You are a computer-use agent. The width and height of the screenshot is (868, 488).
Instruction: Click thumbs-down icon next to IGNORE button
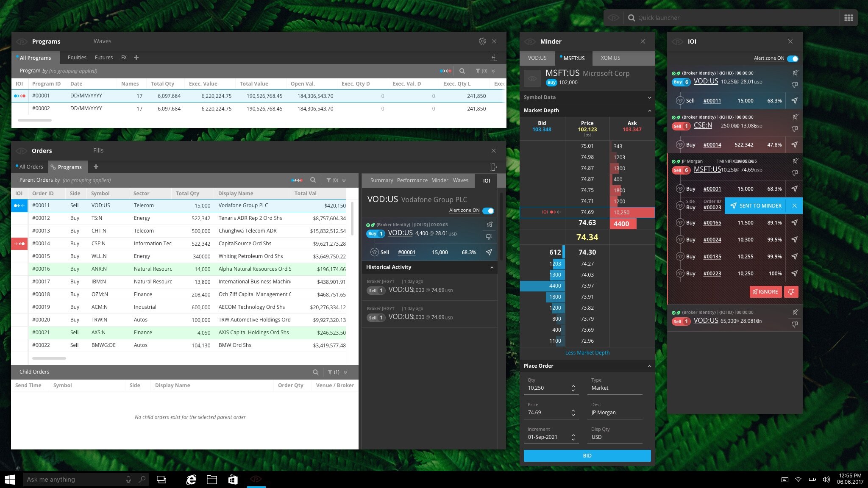pyautogui.click(x=791, y=291)
